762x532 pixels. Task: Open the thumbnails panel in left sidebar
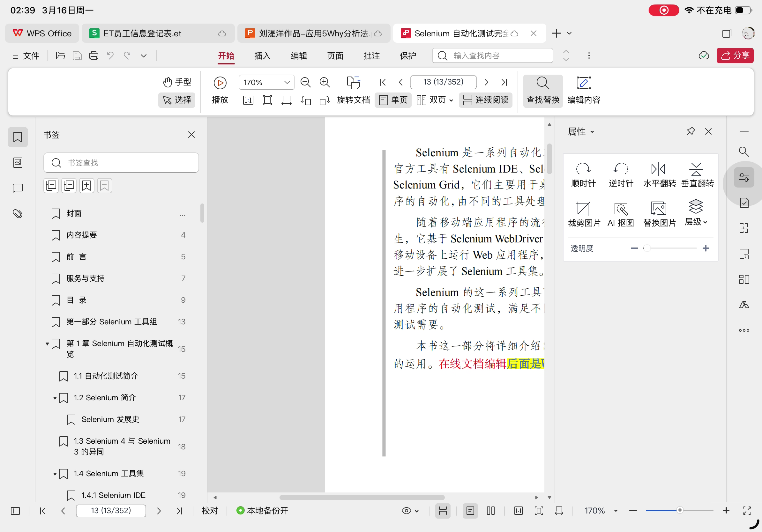click(x=18, y=163)
